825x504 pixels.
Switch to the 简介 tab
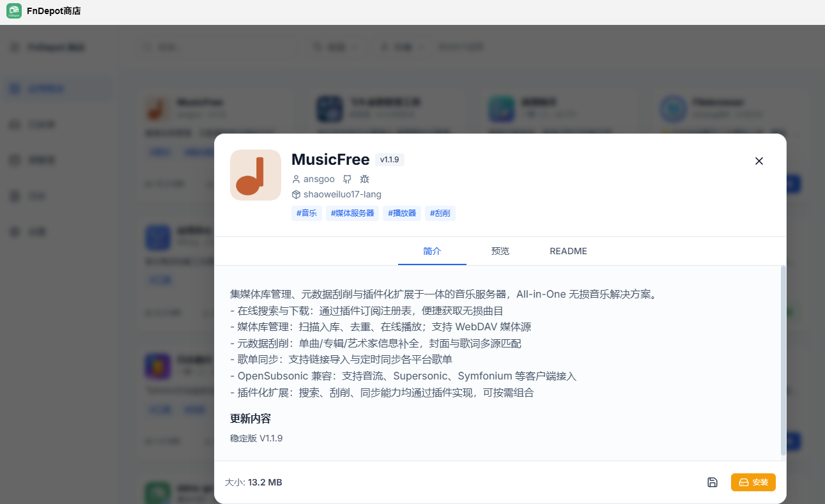pos(432,251)
